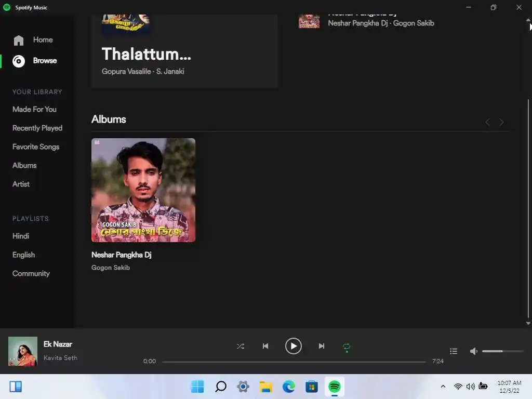Open the Community playlist
Image resolution: width=532 pixels, height=399 pixels.
(31, 273)
